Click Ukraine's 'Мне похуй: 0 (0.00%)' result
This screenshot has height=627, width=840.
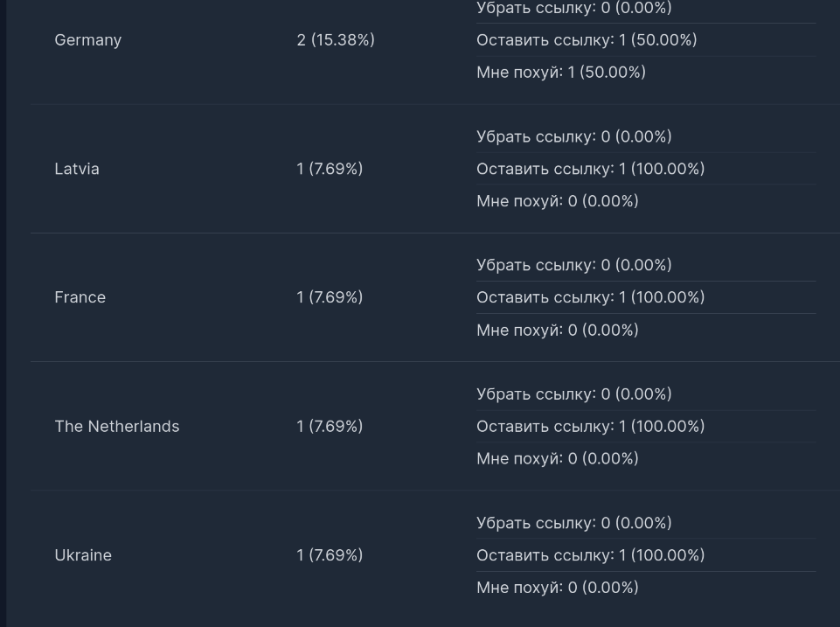point(558,588)
